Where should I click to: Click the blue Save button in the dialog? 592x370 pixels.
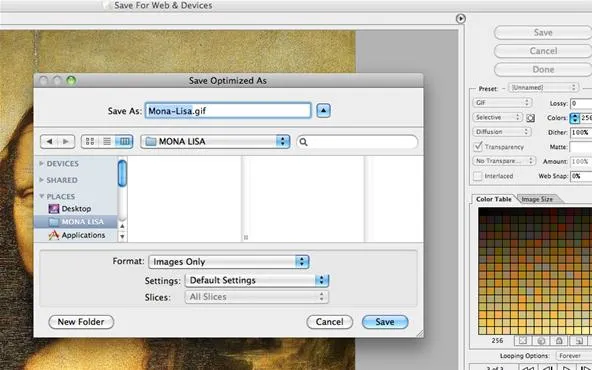coord(385,322)
